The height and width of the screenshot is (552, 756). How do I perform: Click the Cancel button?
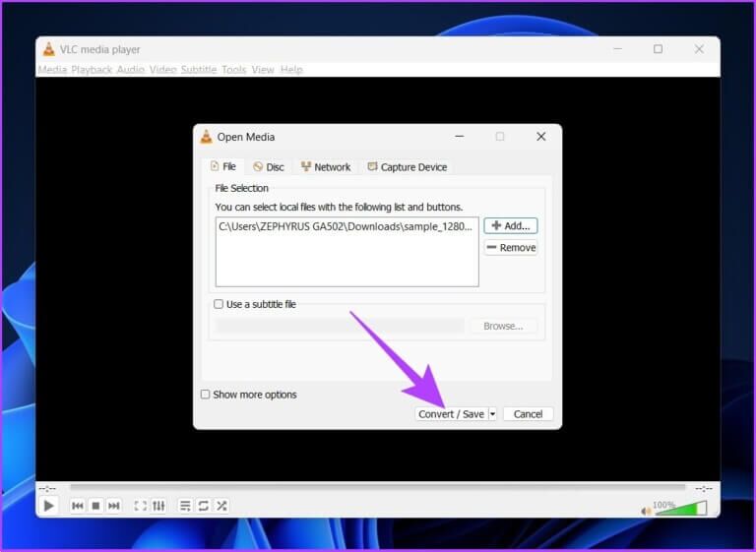tap(528, 414)
